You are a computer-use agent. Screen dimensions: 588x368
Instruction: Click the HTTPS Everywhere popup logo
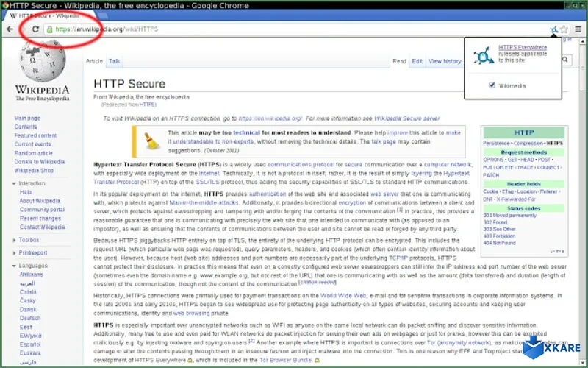coord(484,56)
